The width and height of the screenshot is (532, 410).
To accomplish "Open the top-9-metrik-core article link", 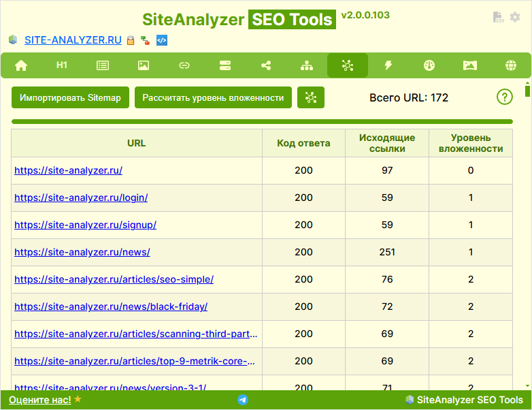I will 134,361.
